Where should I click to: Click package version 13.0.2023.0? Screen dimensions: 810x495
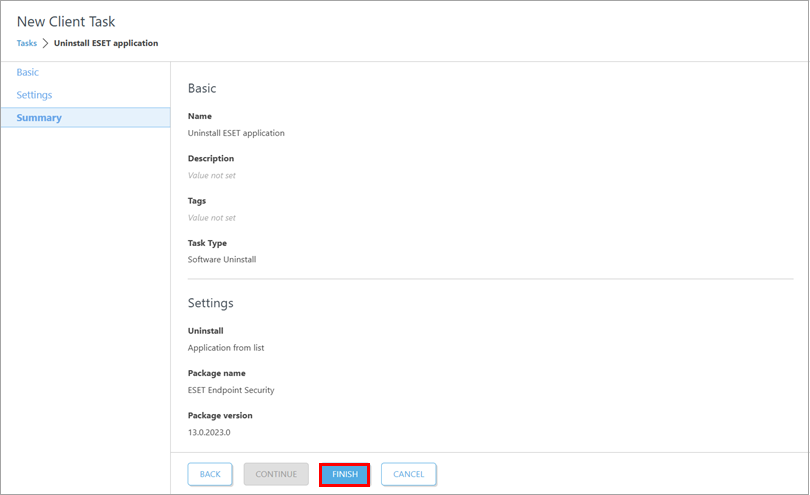209,432
